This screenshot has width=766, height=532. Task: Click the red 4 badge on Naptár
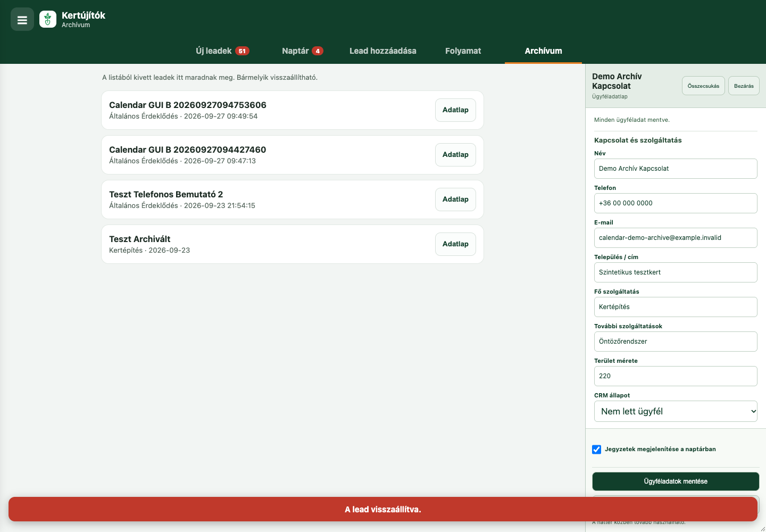(x=318, y=51)
